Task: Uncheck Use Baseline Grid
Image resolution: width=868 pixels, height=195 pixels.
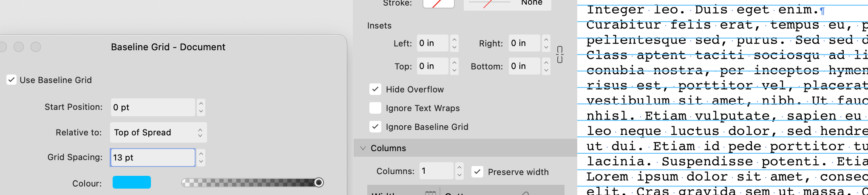Action: coord(11,80)
